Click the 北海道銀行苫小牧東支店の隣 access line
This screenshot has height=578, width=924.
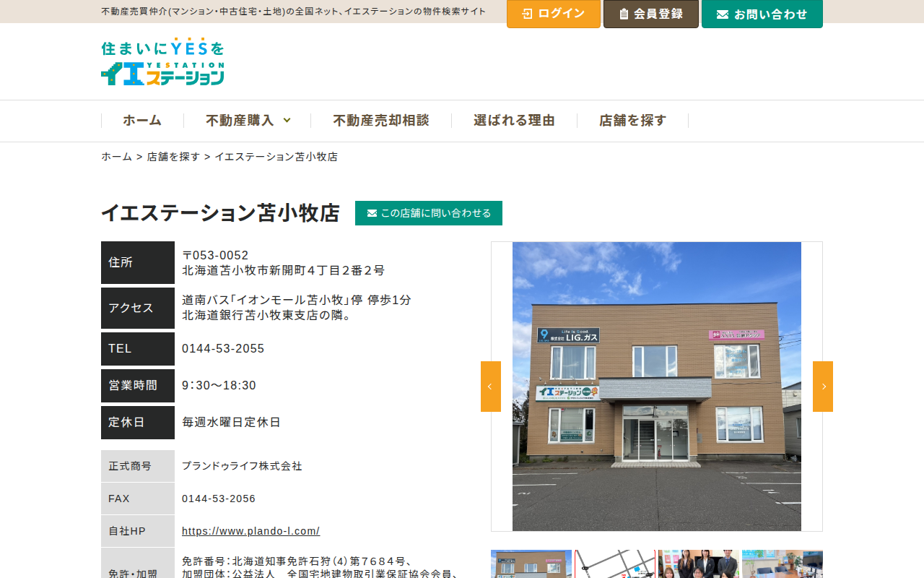click(x=267, y=316)
